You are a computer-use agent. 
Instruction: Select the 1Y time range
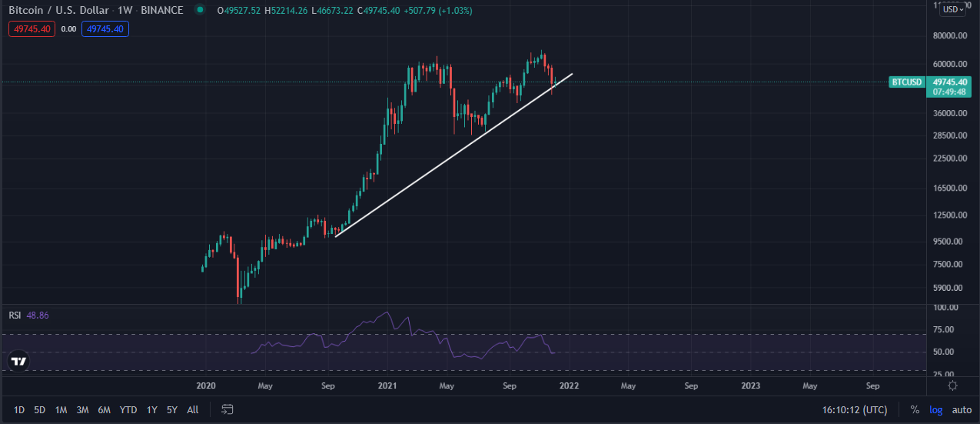pos(152,409)
